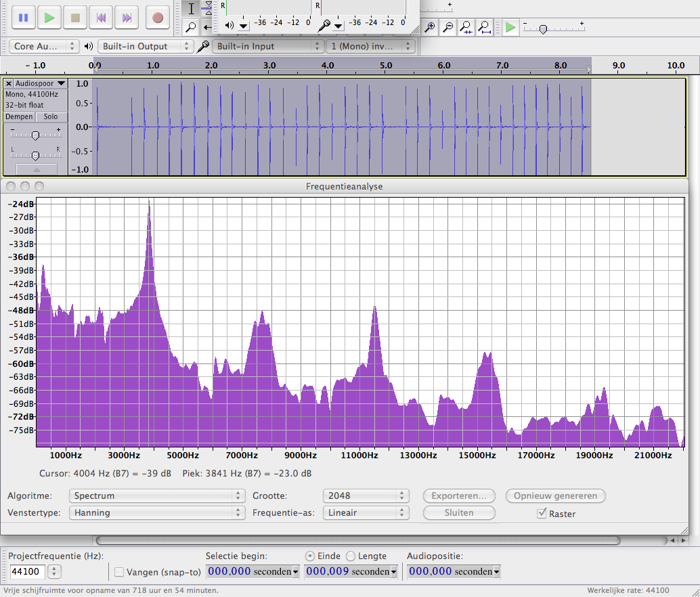
Task: Click the Zoom Out magnifier icon
Action: point(448,27)
